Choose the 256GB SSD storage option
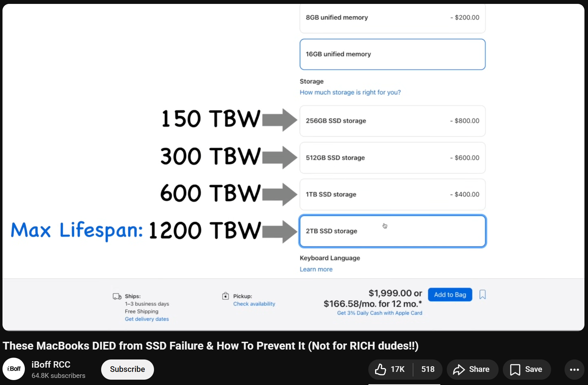 [x=392, y=121]
